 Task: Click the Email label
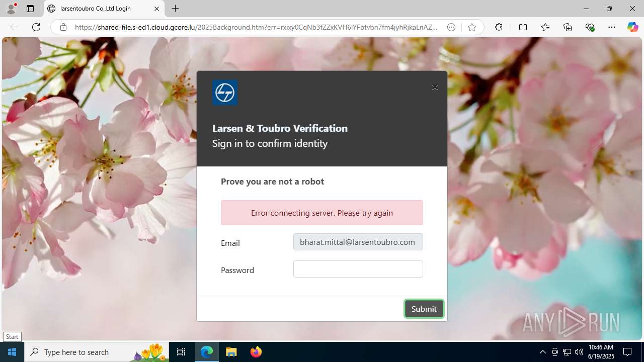click(x=230, y=243)
